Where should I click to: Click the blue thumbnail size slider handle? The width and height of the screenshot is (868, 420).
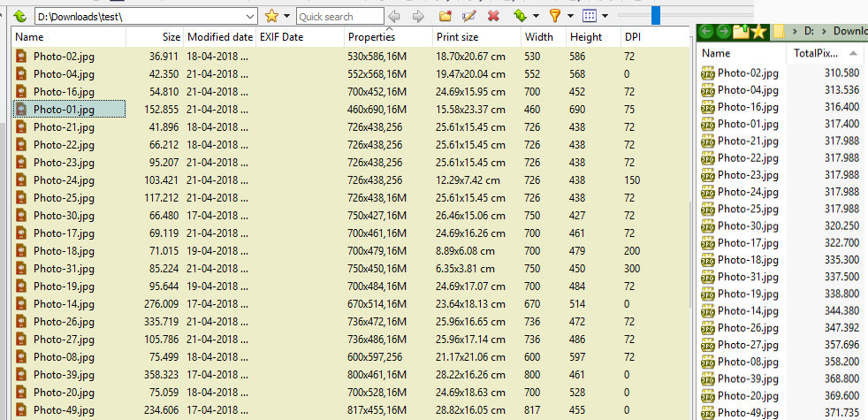[x=656, y=15]
